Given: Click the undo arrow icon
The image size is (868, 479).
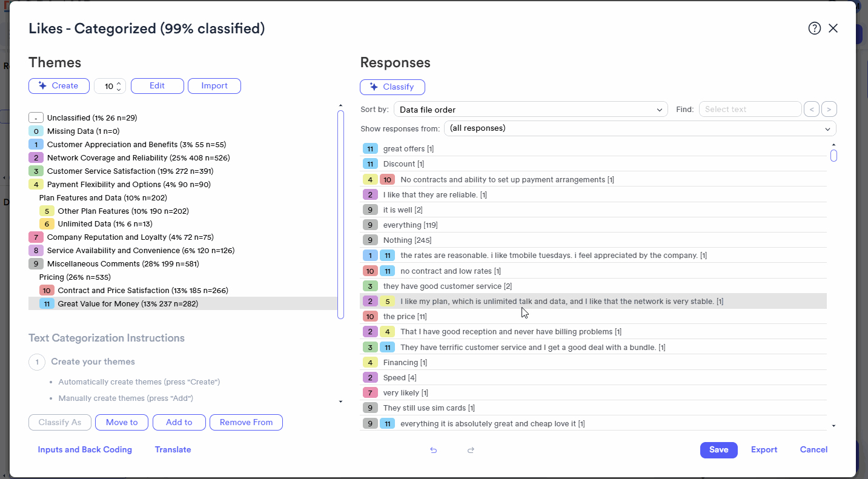Looking at the screenshot, I should tap(433, 450).
